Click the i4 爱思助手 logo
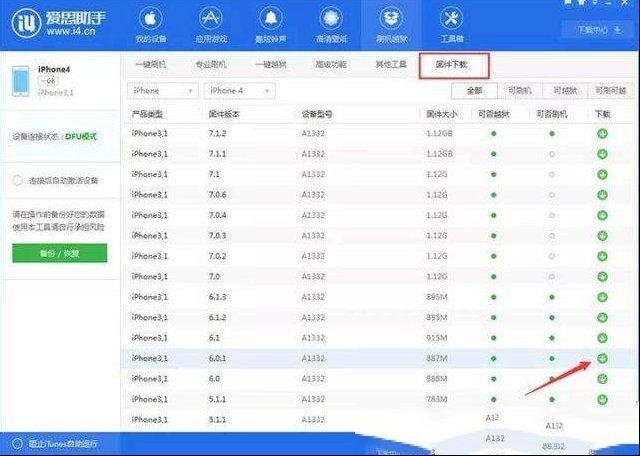The height and width of the screenshot is (456, 640). pos(58,22)
